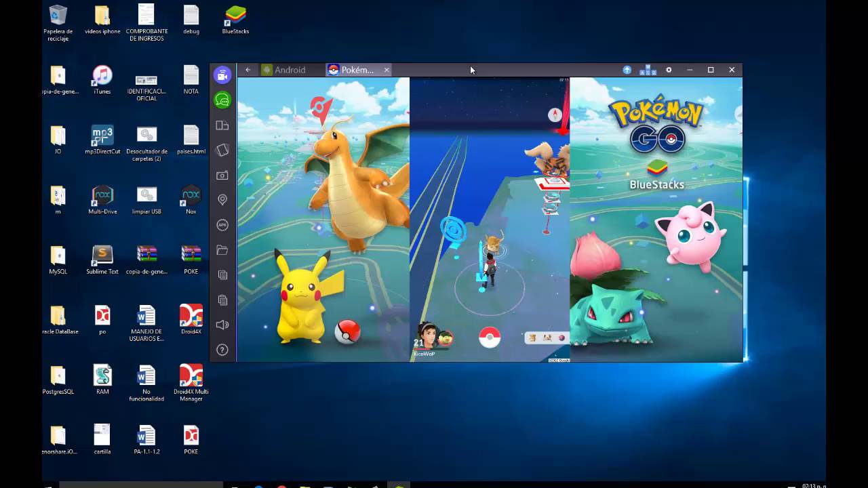This screenshot has height=488, width=868.
Task: Select COMPROBANTE DE INGRESOS document icon
Action: [146, 22]
